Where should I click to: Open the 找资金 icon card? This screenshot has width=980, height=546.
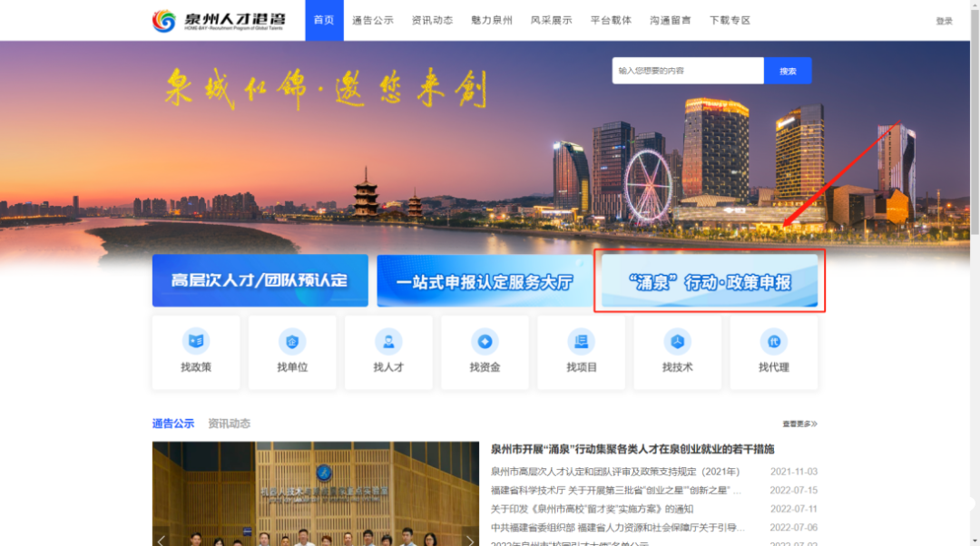click(x=485, y=352)
